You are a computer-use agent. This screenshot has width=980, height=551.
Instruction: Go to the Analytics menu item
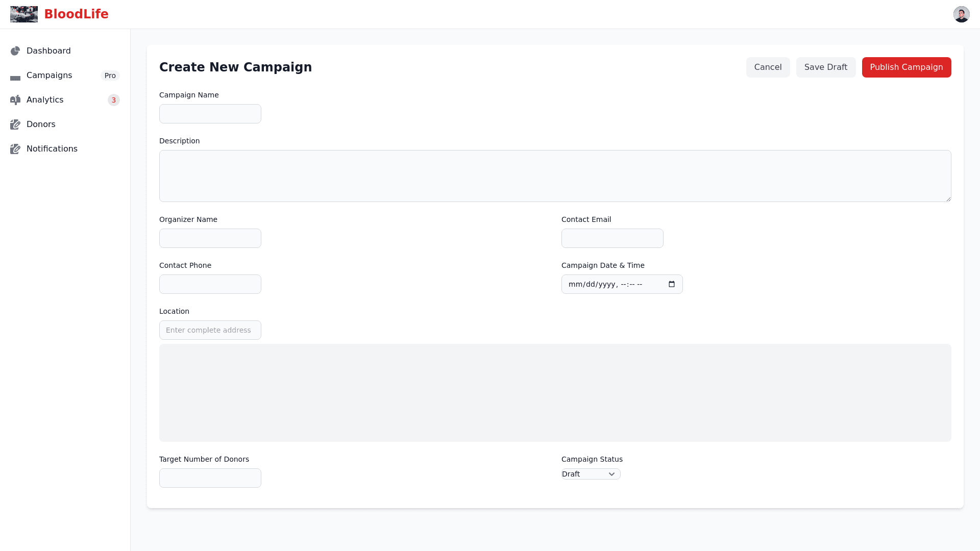pos(45,100)
